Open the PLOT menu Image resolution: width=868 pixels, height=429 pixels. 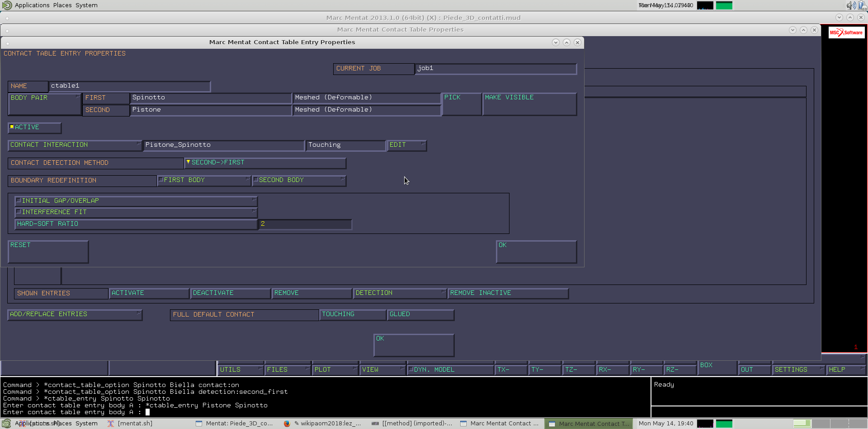coord(335,370)
